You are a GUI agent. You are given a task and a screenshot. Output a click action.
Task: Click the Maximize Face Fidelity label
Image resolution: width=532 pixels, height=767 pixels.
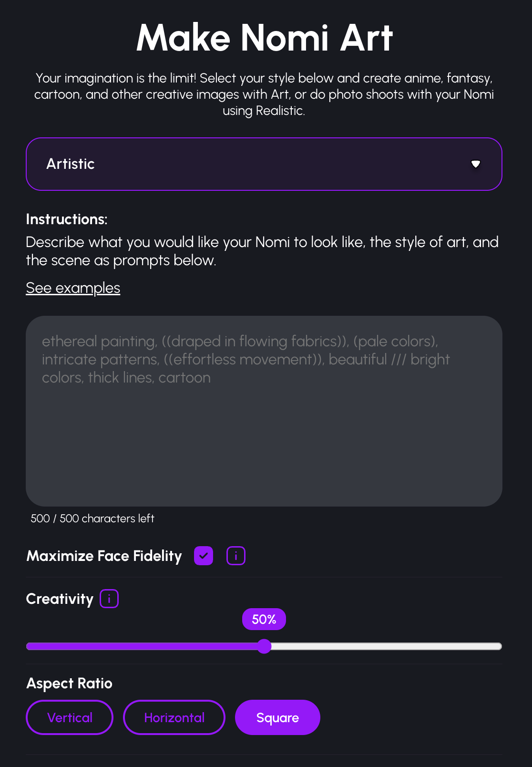(x=104, y=556)
